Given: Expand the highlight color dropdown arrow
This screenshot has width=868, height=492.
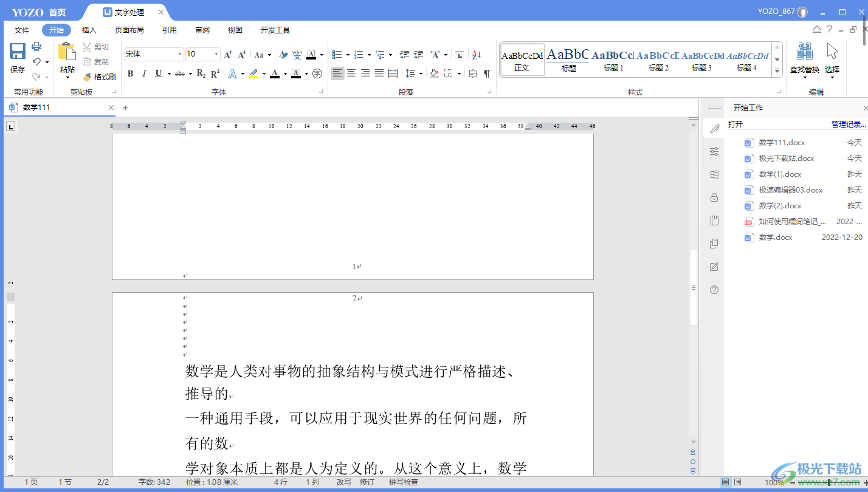Looking at the screenshot, I should click(264, 74).
